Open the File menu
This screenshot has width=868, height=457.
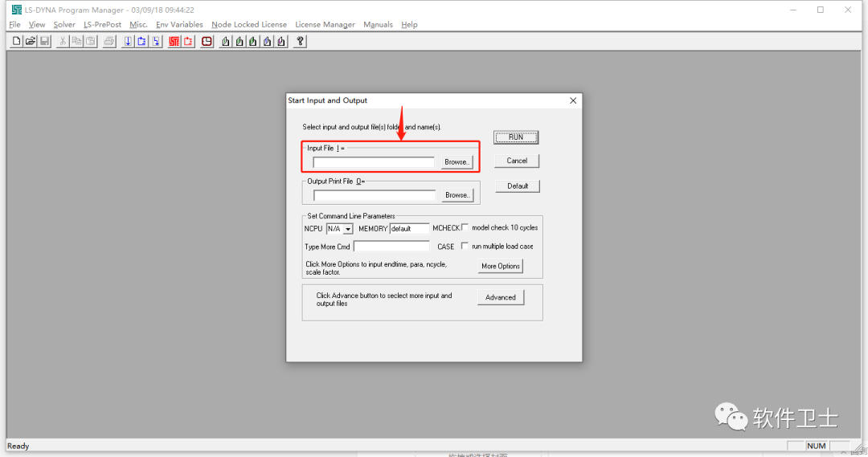tap(15, 24)
